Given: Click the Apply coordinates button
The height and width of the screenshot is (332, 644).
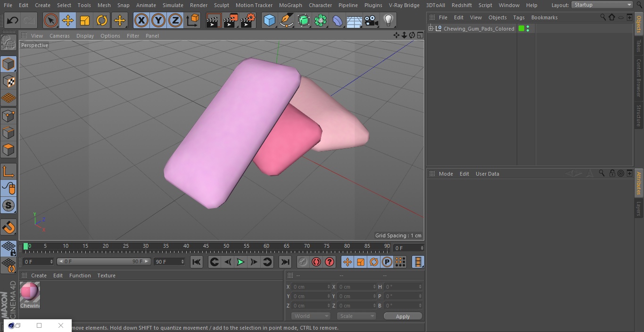Looking at the screenshot, I should tap(403, 316).
